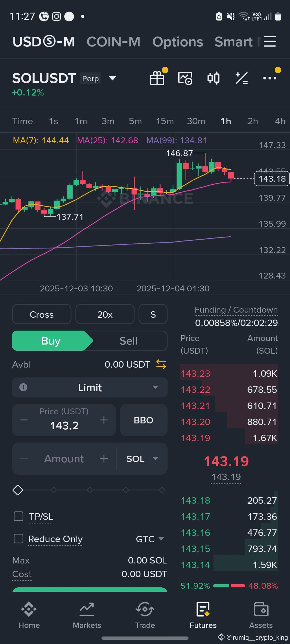Viewport: 290px width, 644px height.
Task: Open the GTC time-in-force dropdown
Action: [x=150, y=539]
